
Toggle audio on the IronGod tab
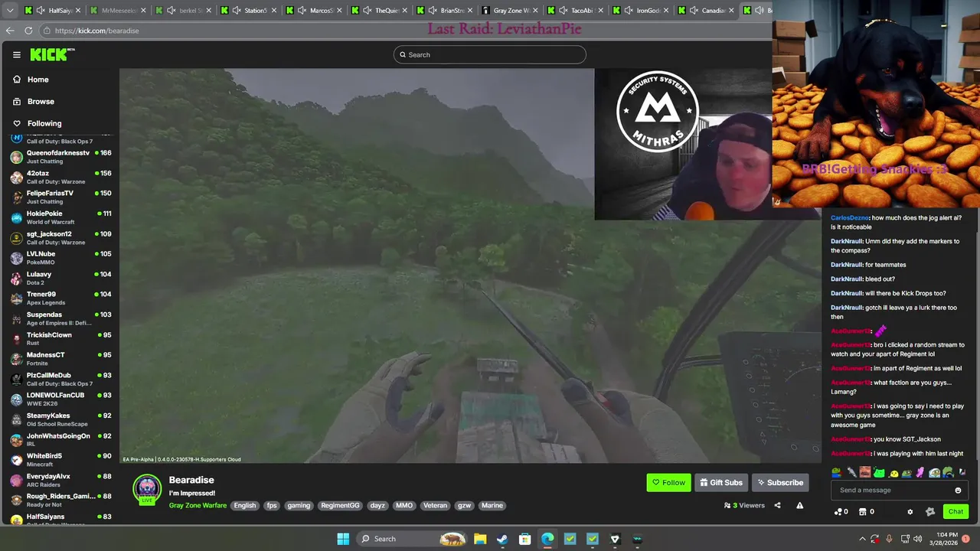click(x=629, y=11)
